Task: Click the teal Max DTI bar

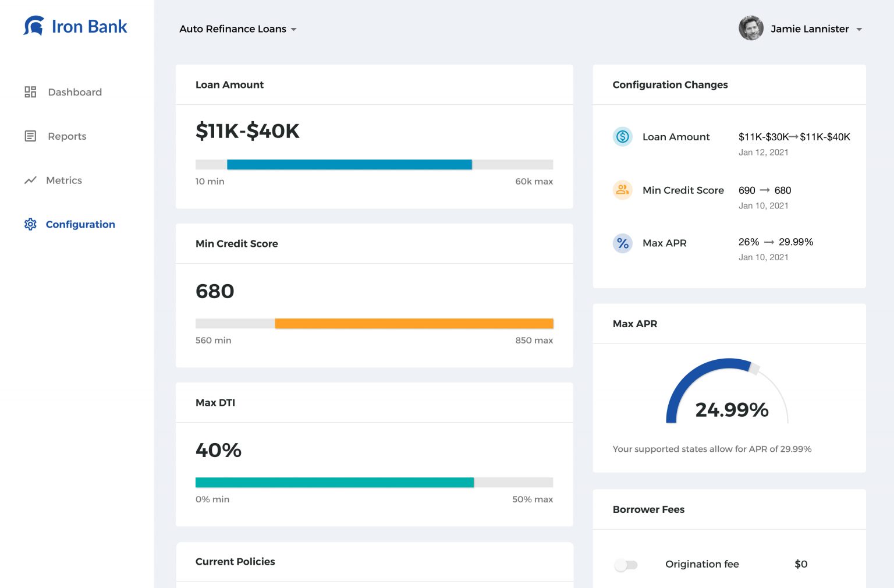Action: coord(335,483)
